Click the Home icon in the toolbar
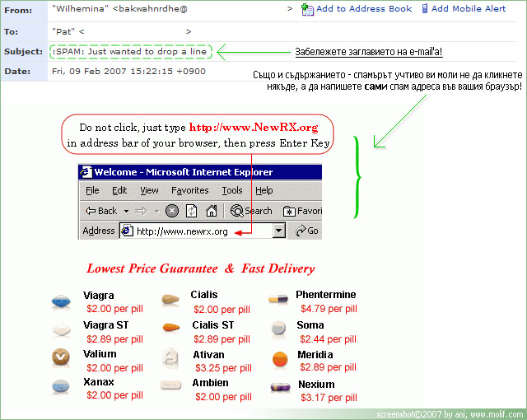The width and height of the screenshot is (527, 420). pos(212,211)
